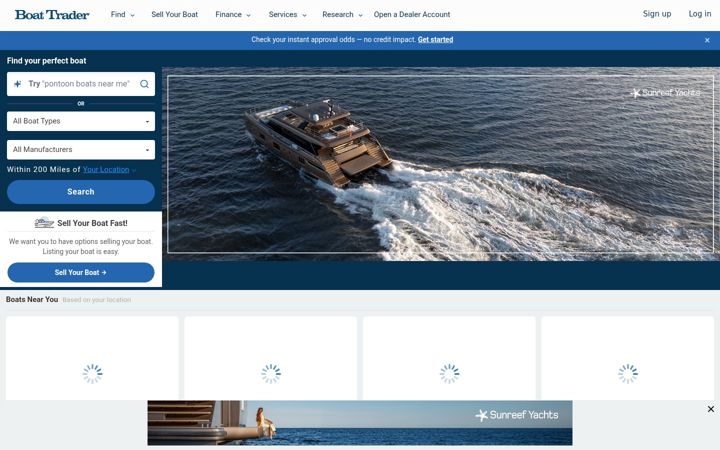
Task: Click the Boat Trader logo
Action: (52, 15)
